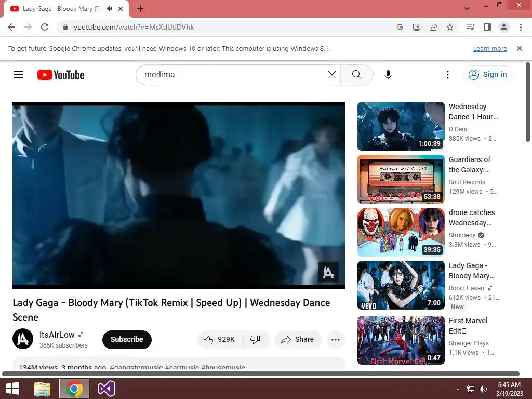
Task: Open a new tab with plus button
Action: [x=140, y=9]
